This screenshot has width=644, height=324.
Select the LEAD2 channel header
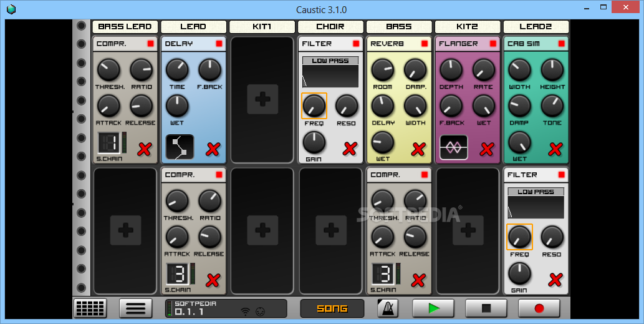coord(536,27)
